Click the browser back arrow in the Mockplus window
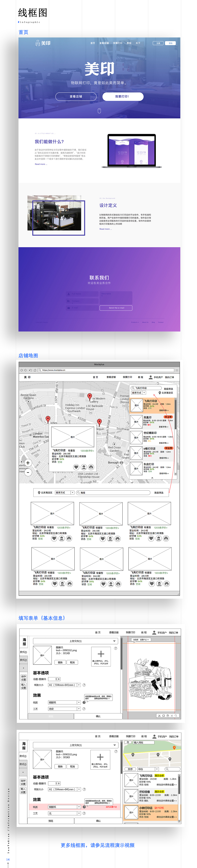Screen dimensions: 197x868 [x=22, y=370]
